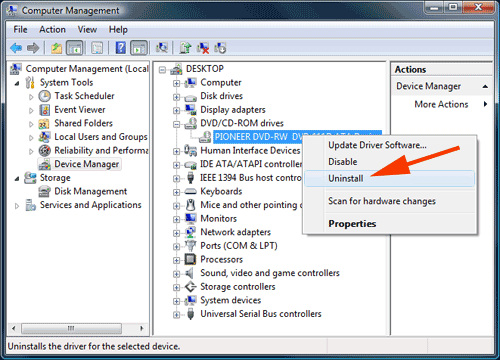Click the Processors device icon

190,259
